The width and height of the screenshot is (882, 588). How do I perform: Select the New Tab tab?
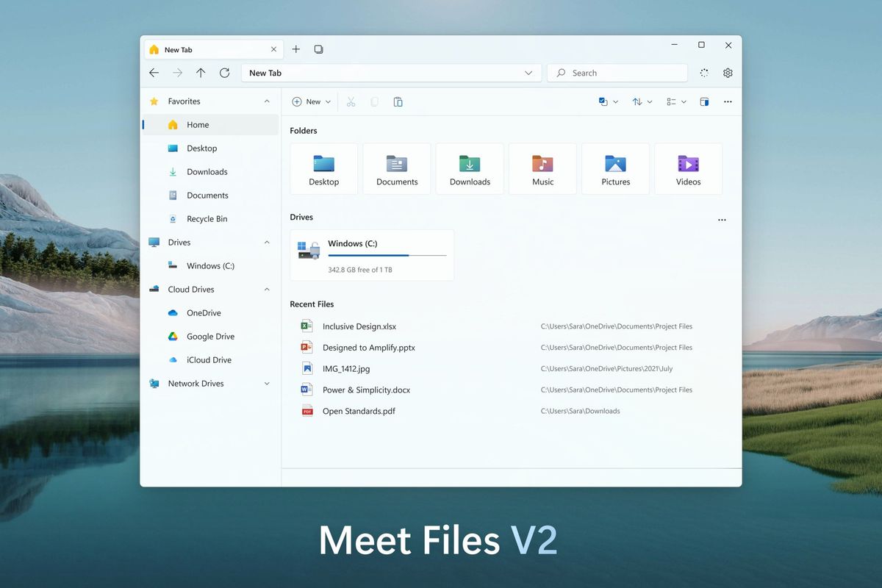tap(212, 49)
